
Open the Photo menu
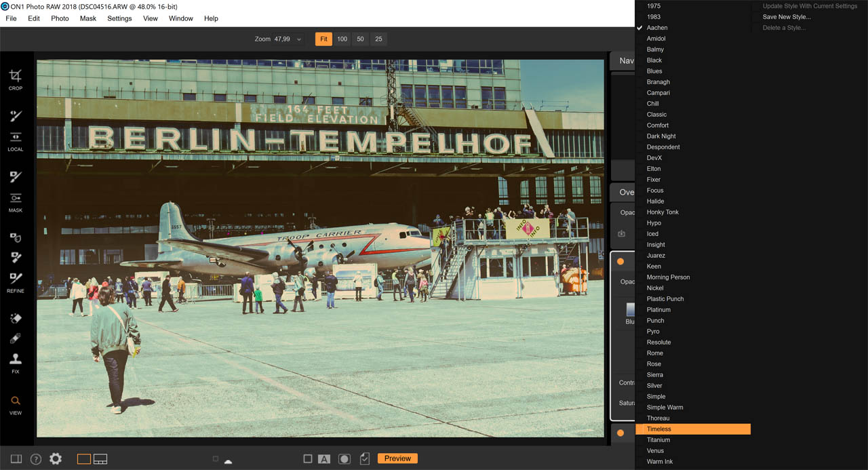(x=60, y=18)
